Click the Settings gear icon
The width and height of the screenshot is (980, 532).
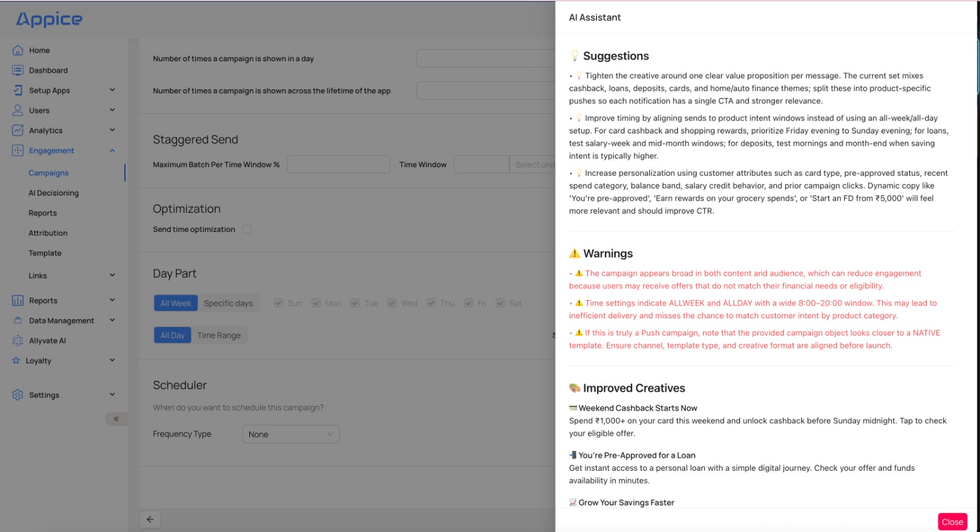(18, 395)
